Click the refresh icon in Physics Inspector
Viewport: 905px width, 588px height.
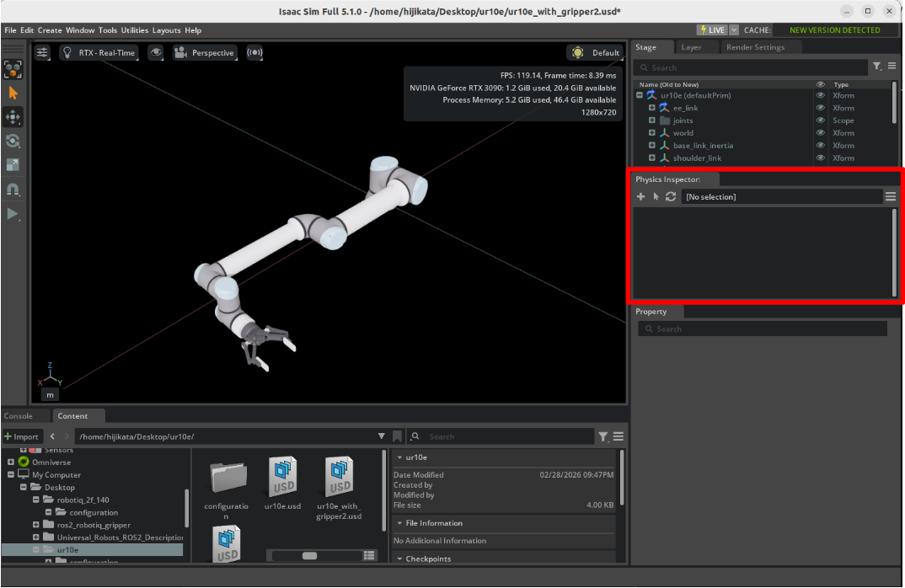(x=670, y=196)
